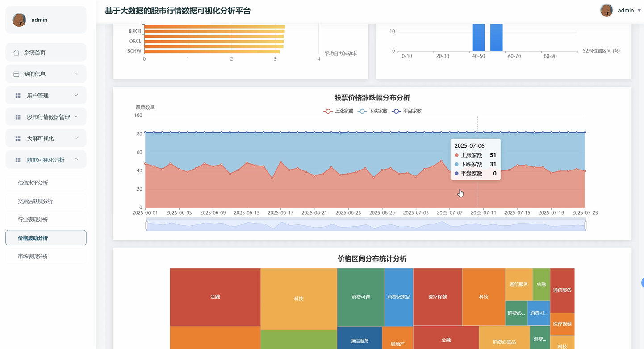
Task: Click the 股票价格涨跌幅分布分析 chart title
Action: click(372, 98)
